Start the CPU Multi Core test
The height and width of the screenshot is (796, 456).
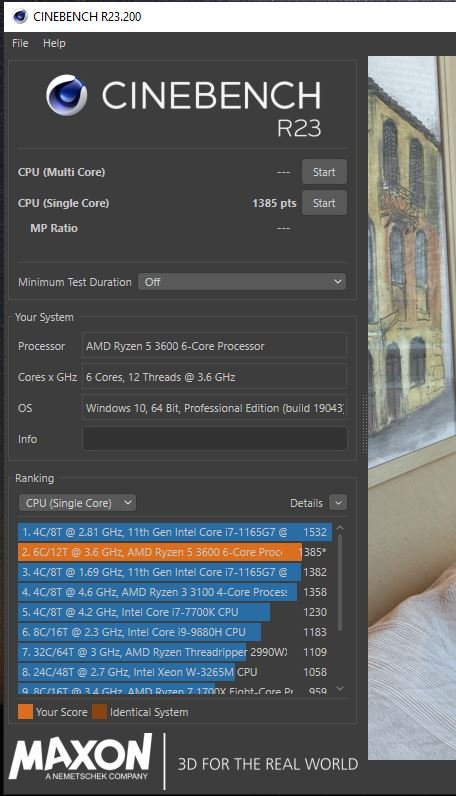pyautogui.click(x=324, y=172)
